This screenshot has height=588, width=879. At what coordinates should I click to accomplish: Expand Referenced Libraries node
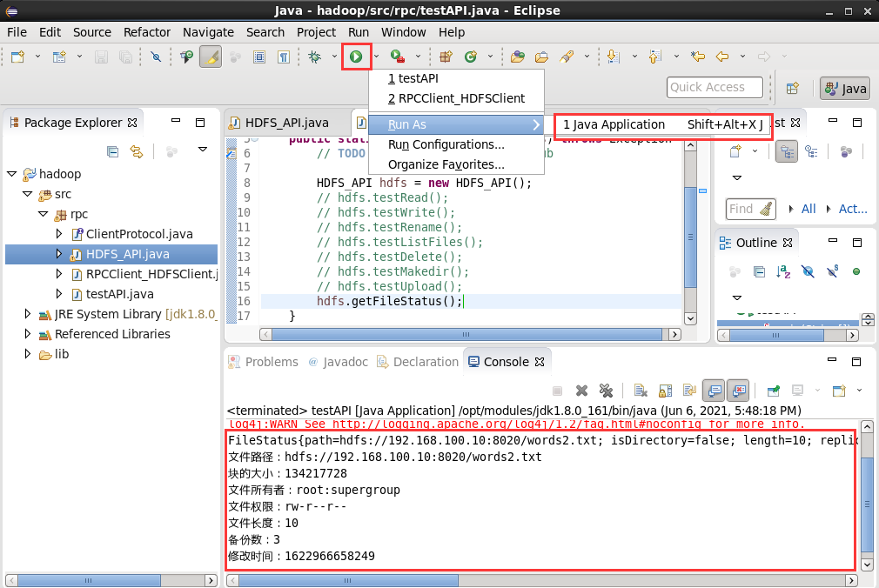point(28,334)
